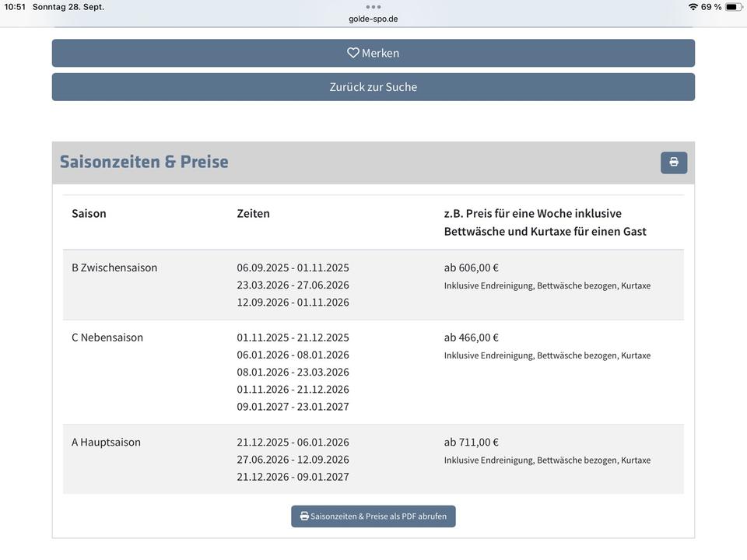This screenshot has width=747, height=560.
Task: Open Saisonzeiten & Preise als PDF abrufen
Action: pos(373,516)
